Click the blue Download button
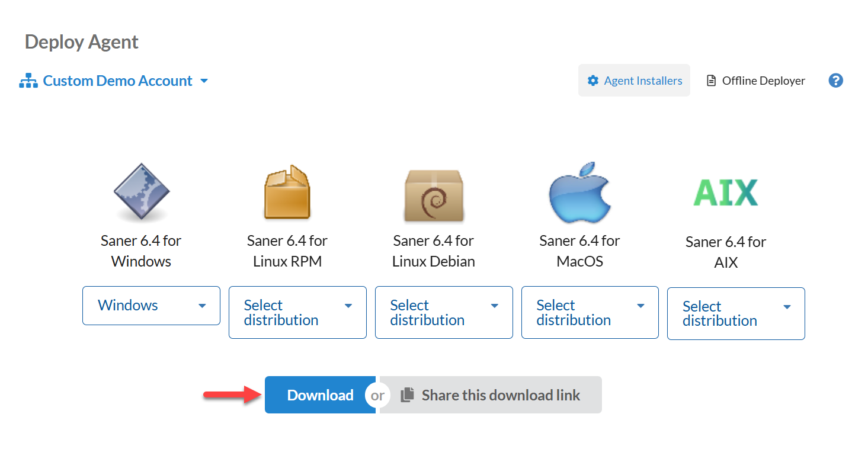This screenshot has height=462, width=868. click(320, 395)
